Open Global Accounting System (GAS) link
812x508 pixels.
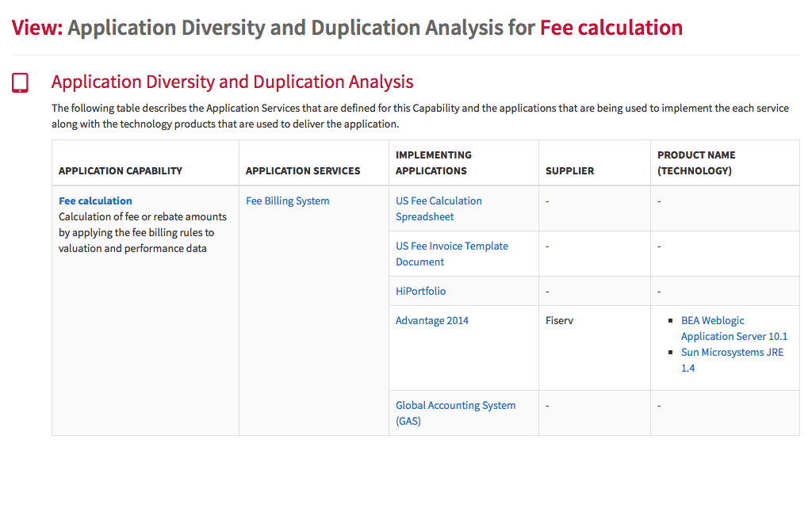point(456,414)
